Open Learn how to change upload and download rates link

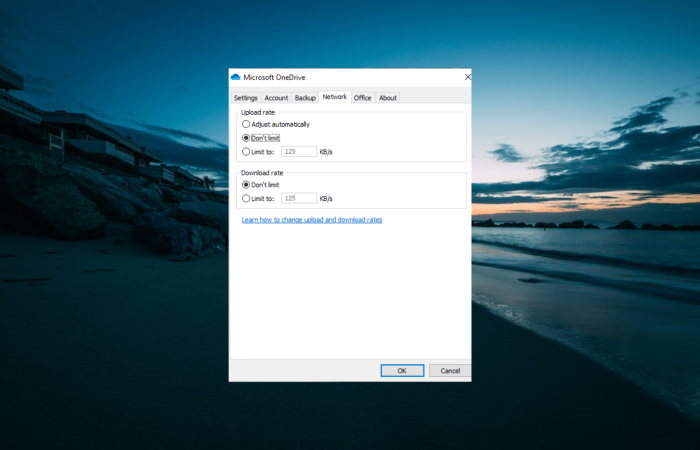pyautogui.click(x=312, y=220)
